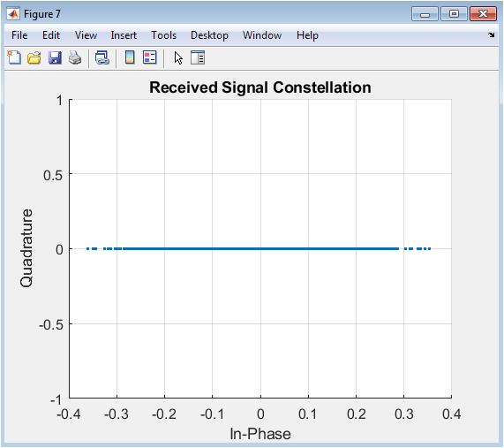Open the Help menu
The image size is (504, 448).
coord(307,35)
